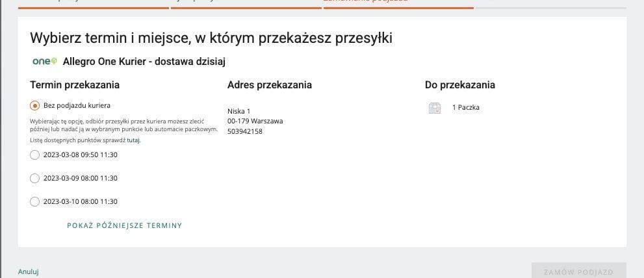Click the package icon beside 1 Paczka
The image size is (644, 278).
pyautogui.click(x=435, y=108)
